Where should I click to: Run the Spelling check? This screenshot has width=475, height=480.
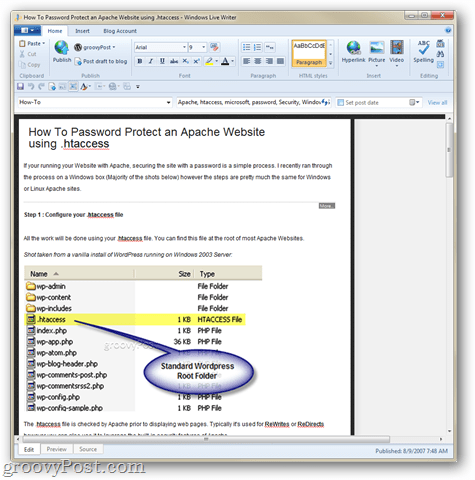point(423,51)
